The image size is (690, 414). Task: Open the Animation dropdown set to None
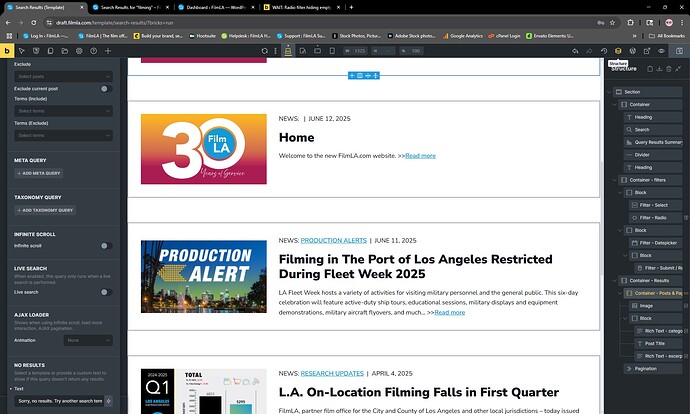coord(87,340)
